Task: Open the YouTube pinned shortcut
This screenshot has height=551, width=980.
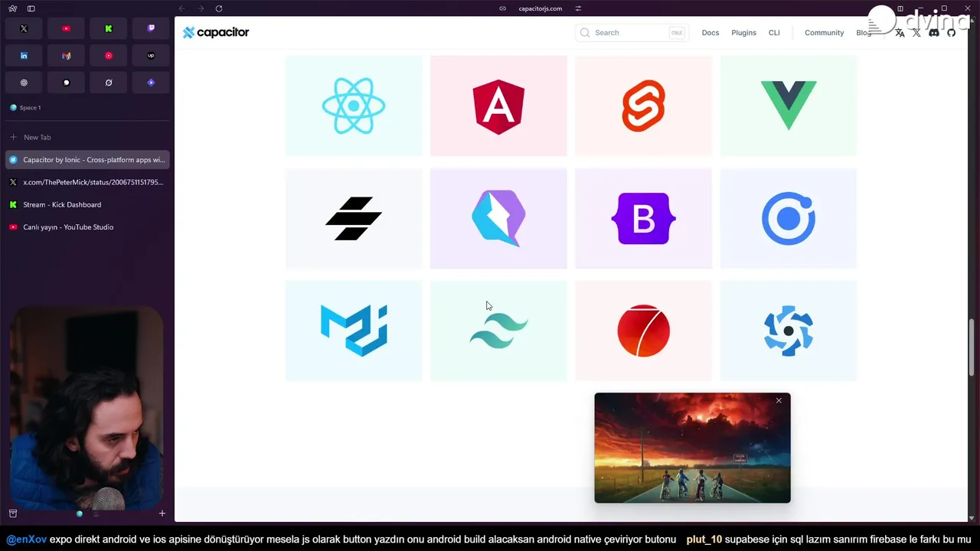Action: point(66,28)
